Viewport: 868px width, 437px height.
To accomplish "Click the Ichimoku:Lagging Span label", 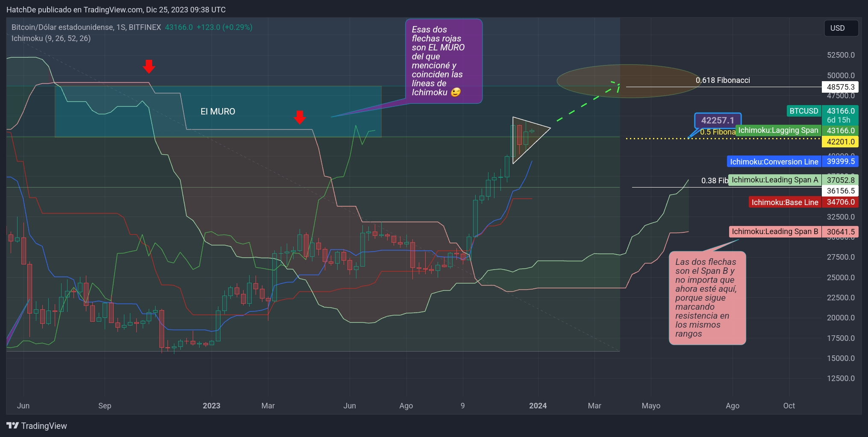I will coord(778,131).
